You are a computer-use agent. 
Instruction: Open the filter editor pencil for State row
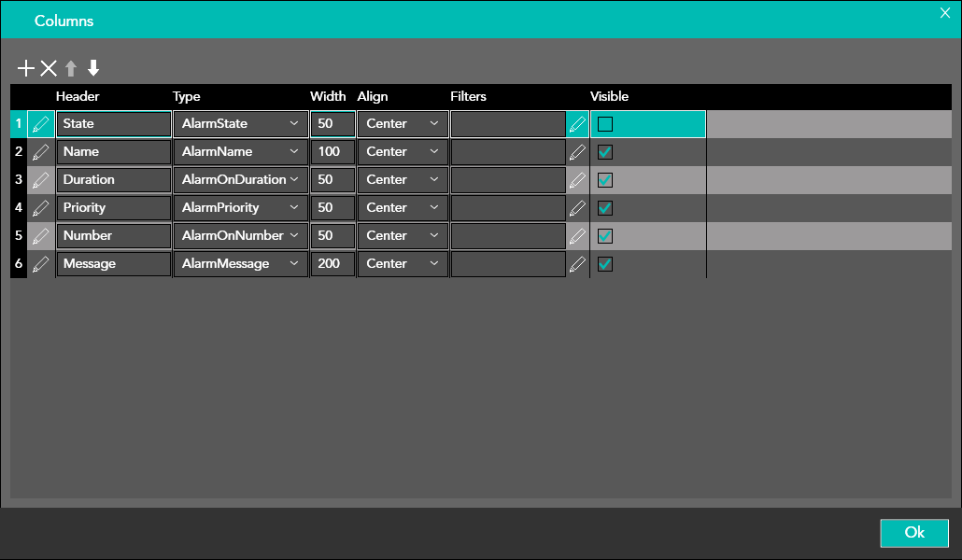click(578, 124)
